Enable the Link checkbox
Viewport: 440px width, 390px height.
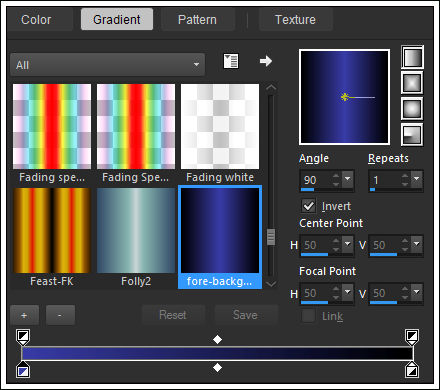[x=308, y=316]
